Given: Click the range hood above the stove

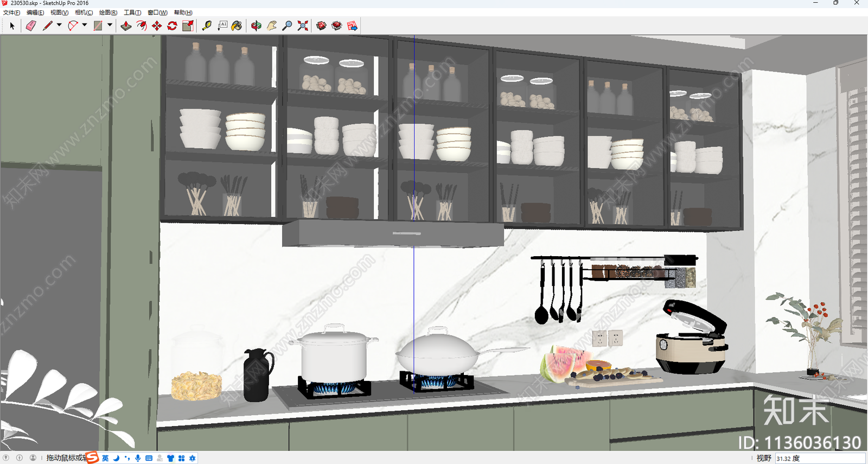Looking at the screenshot, I should point(393,233).
